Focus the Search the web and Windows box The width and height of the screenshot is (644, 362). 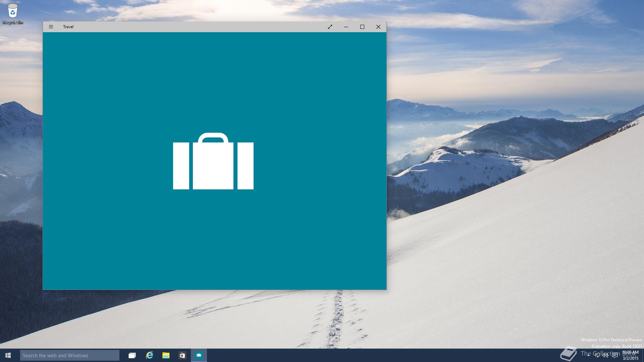[x=70, y=355]
